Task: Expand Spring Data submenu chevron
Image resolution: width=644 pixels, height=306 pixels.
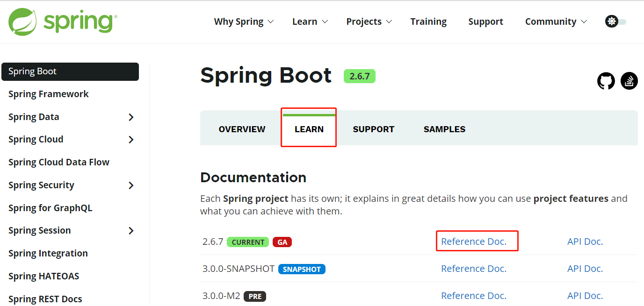Action: pyautogui.click(x=131, y=117)
